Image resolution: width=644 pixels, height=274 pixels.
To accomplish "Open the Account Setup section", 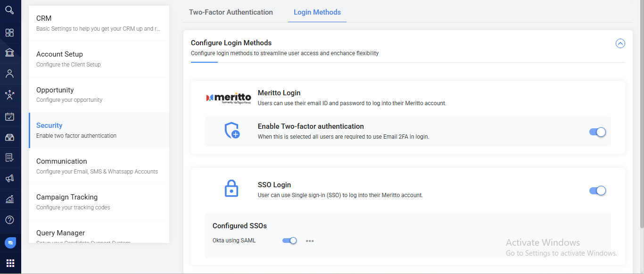I will pyautogui.click(x=99, y=59).
